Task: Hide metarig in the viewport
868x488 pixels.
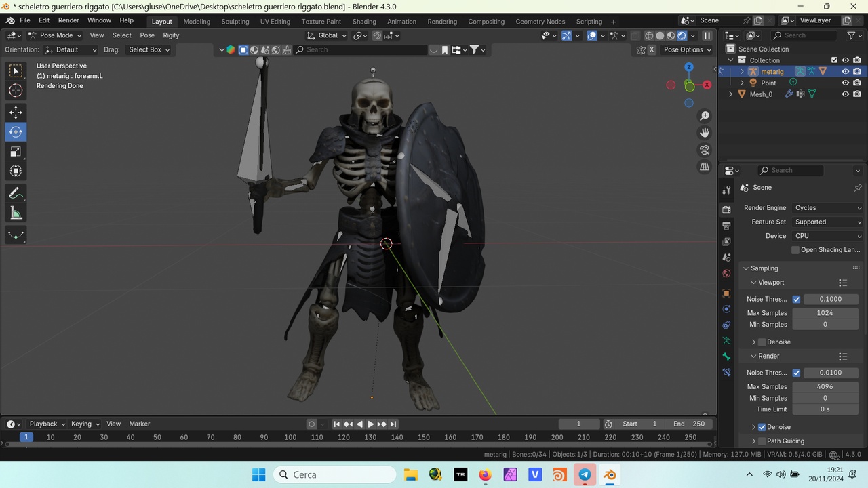Action: click(x=846, y=72)
